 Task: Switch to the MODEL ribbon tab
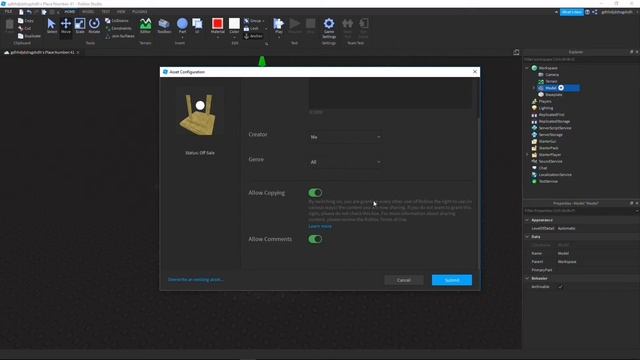pos(88,12)
